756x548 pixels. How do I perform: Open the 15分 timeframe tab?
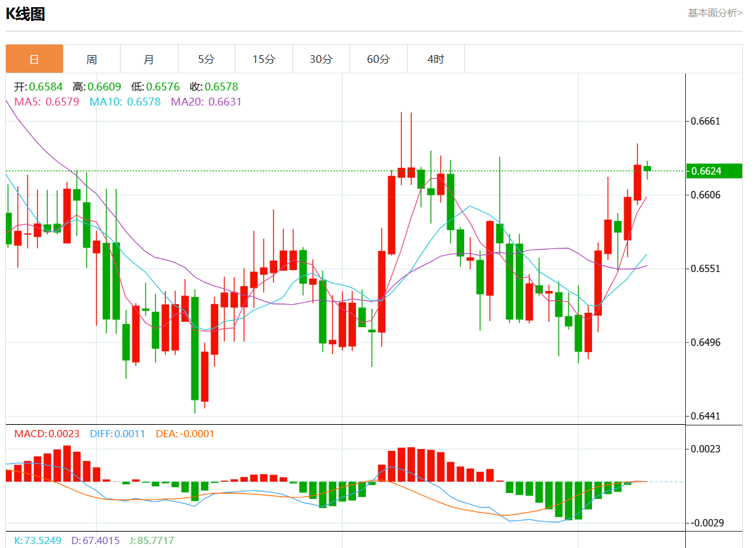[264, 59]
